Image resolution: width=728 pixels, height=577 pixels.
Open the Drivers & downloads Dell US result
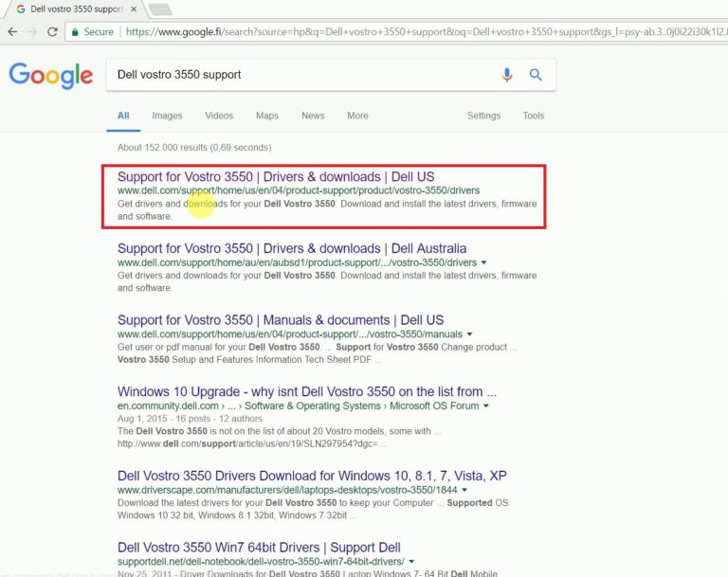[276, 176]
